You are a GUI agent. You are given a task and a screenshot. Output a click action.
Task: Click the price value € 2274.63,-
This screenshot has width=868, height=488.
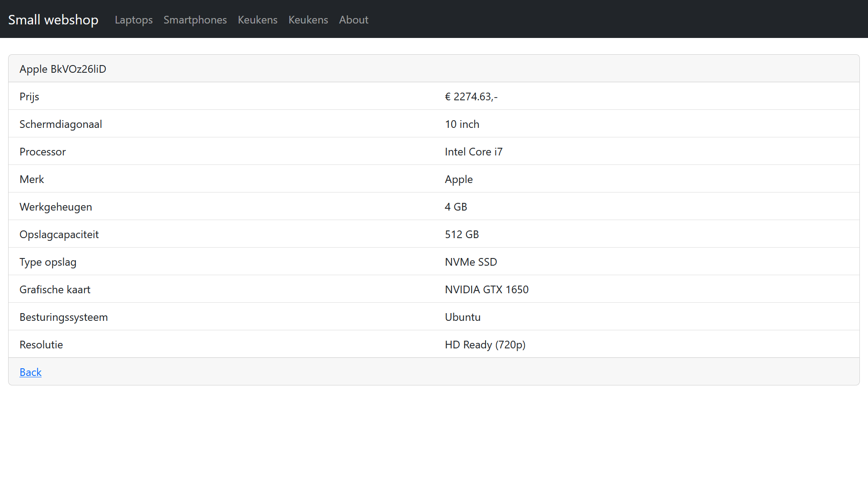pos(471,97)
